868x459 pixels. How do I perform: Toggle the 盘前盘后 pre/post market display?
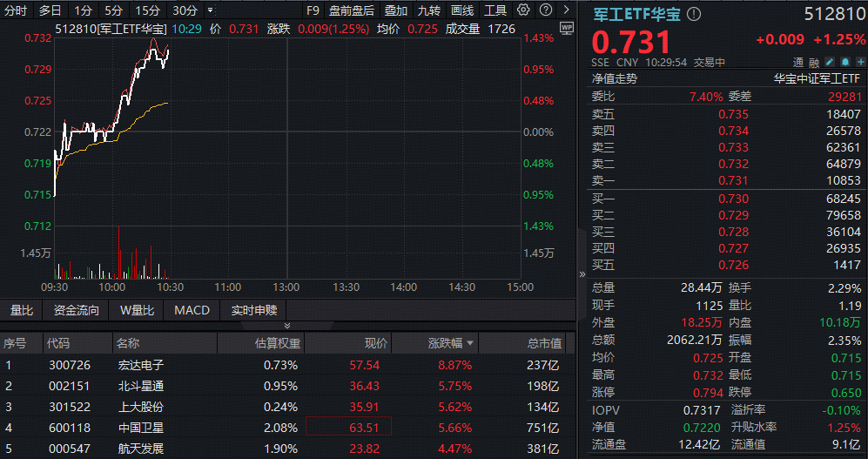tap(351, 10)
